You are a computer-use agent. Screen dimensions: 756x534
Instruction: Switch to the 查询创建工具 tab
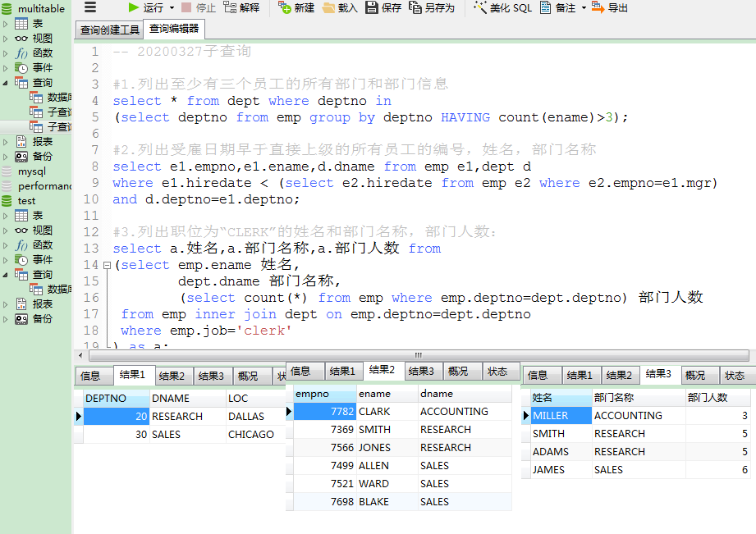click(110, 30)
